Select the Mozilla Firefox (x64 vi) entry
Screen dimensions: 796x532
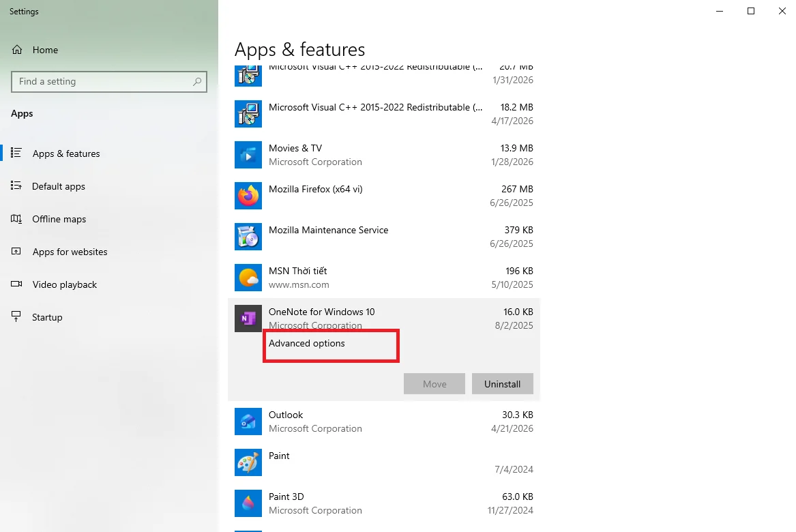click(x=384, y=196)
